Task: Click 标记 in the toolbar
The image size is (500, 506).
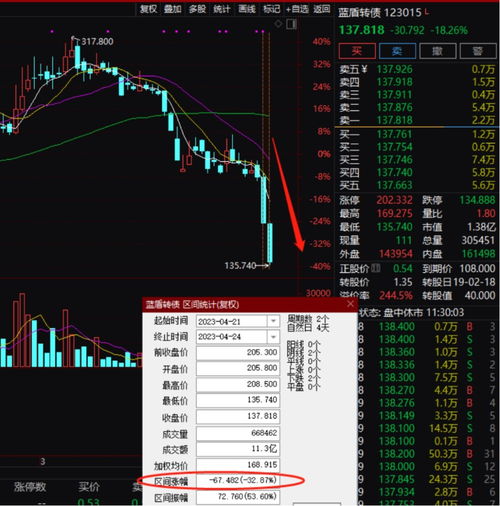Action: (x=271, y=9)
